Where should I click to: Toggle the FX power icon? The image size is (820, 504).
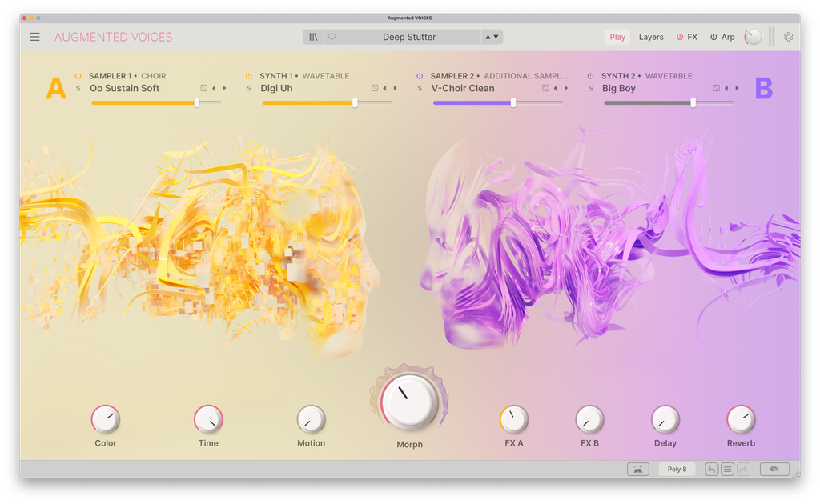click(x=680, y=37)
